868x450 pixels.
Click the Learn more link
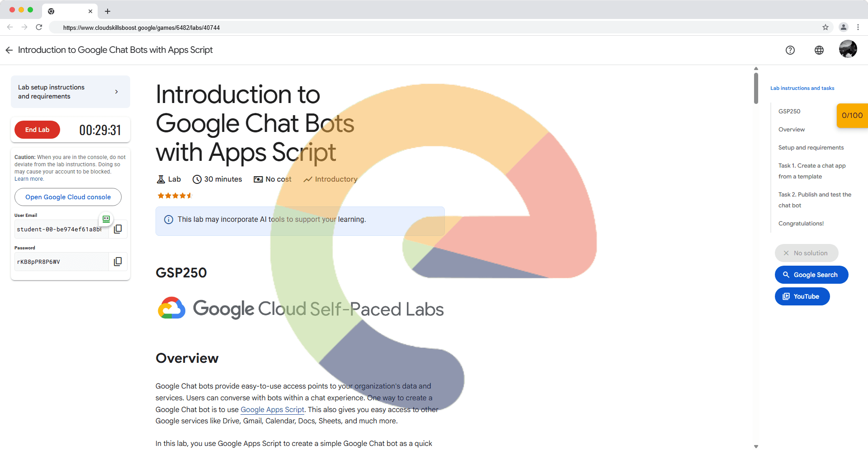29,179
